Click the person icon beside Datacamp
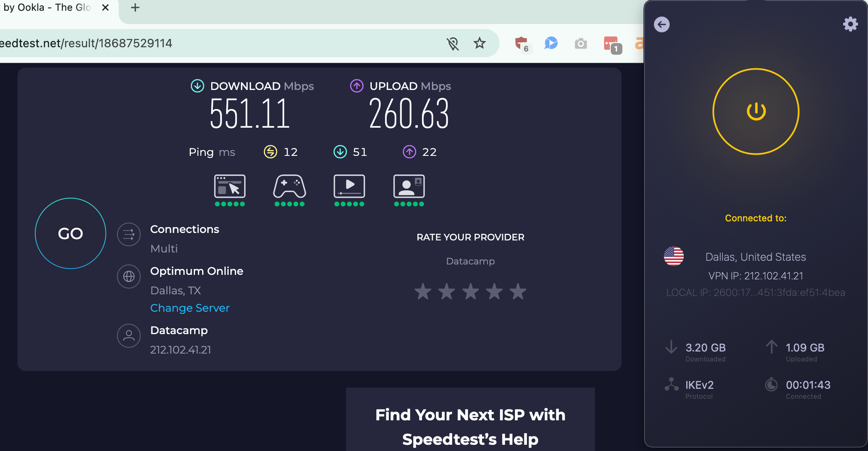 pyautogui.click(x=129, y=336)
